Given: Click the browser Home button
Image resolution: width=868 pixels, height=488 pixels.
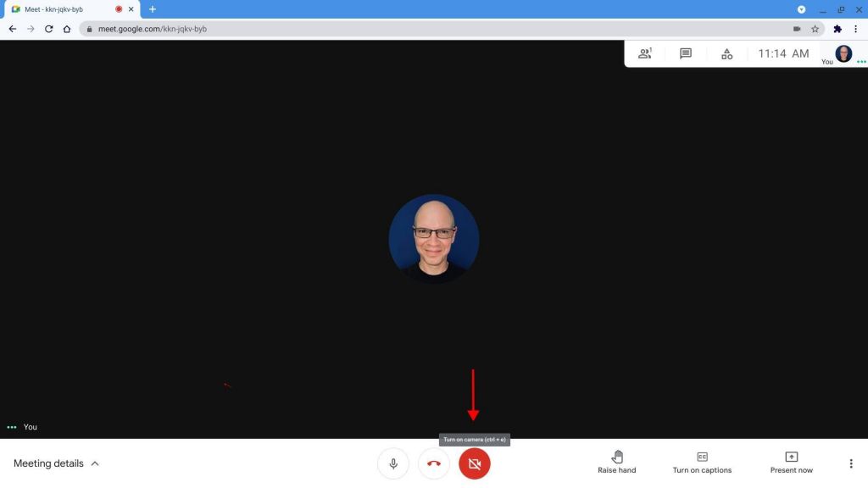Looking at the screenshot, I should [66, 28].
